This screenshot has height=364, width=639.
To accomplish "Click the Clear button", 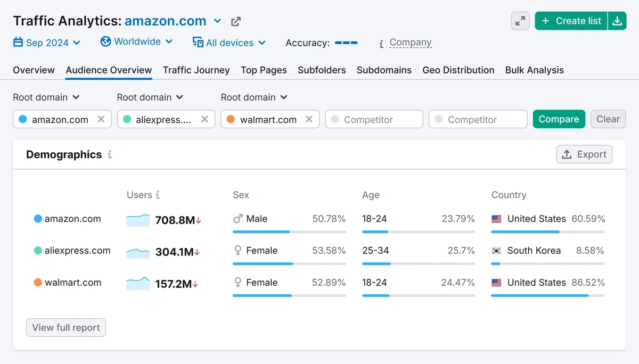I will point(608,119).
